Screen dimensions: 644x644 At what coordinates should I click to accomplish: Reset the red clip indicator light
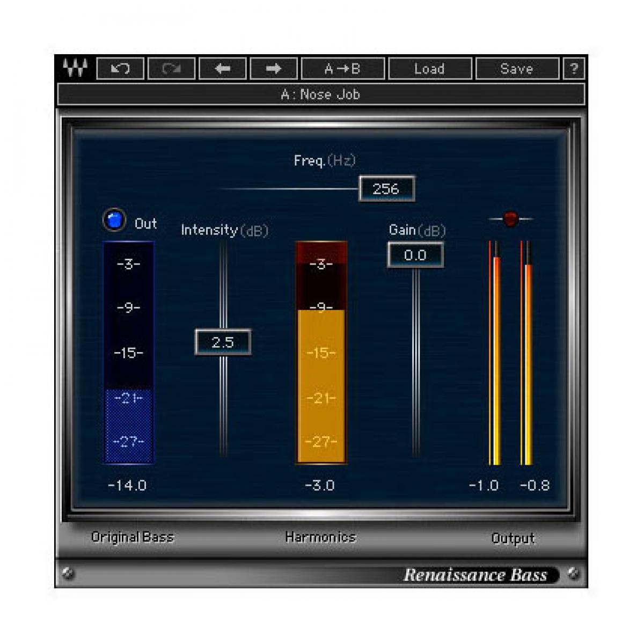pos(510,218)
